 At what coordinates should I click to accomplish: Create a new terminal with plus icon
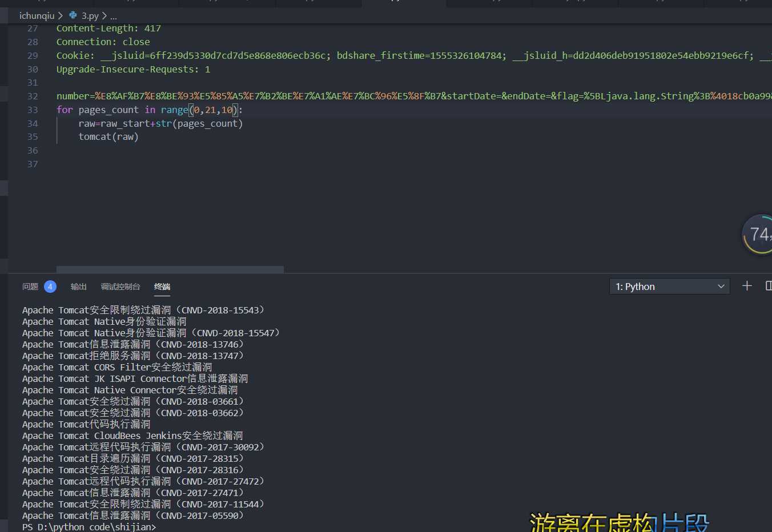pyautogui.click(x=747, y=286)
